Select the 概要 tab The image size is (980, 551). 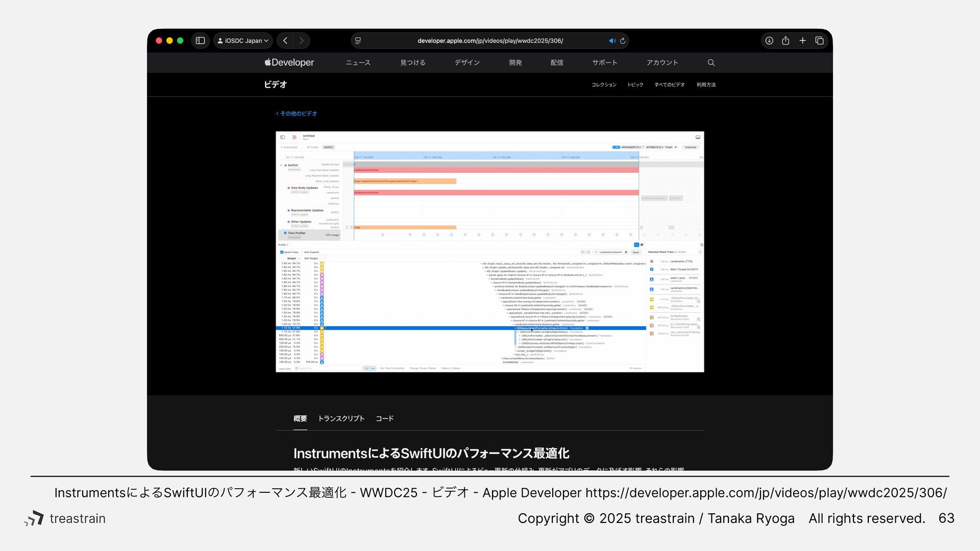(300, 419)
